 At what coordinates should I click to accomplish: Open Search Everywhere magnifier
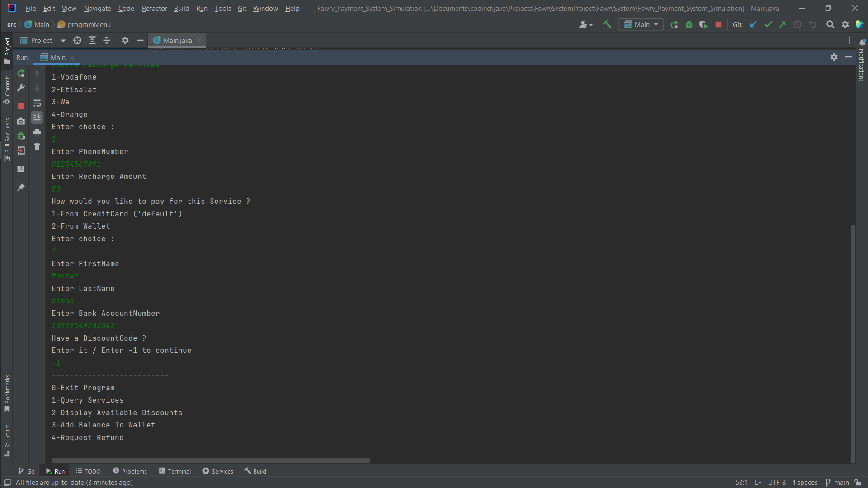[830, 24]
